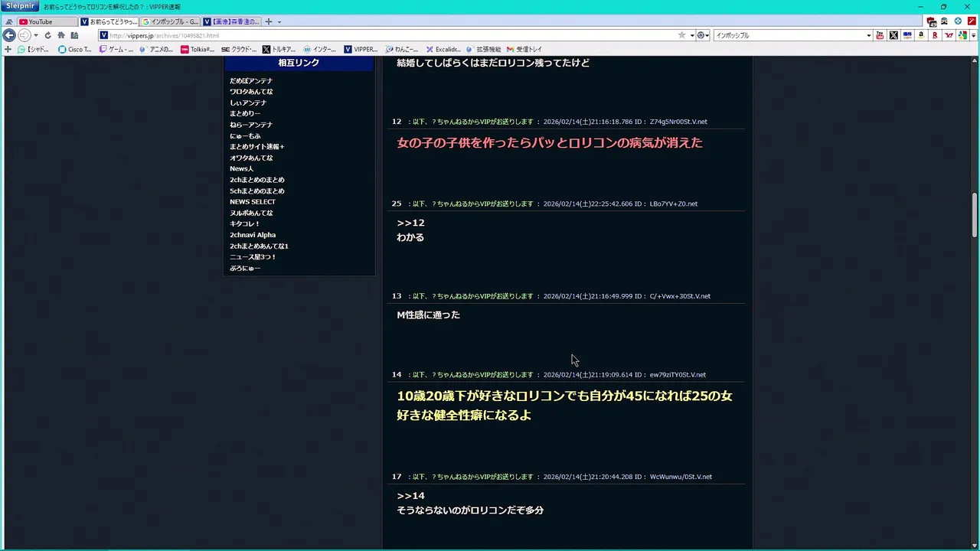Open the navigation history dropdown arrow
980x551 pixels.
tap(36, 35)
